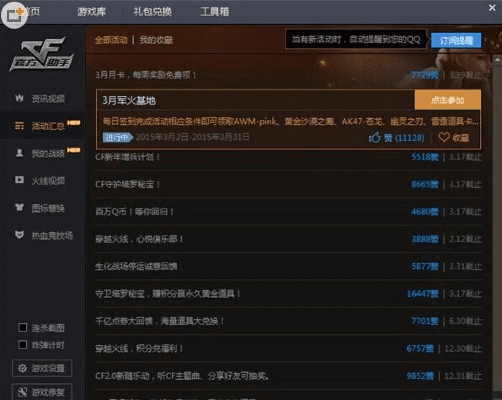Click the 3.29截止 deadline text
502x400 pixels.
[x=465, y=75]
